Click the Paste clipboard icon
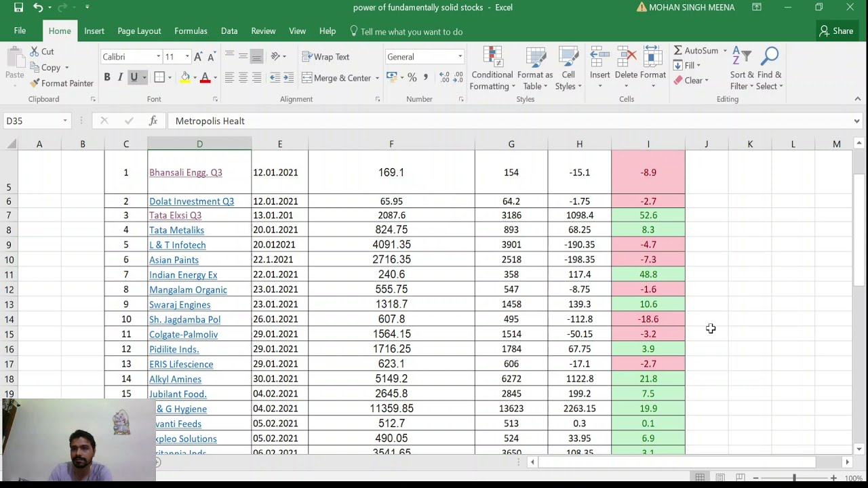Viewport: 868px width, 488px height. [x=14, y=57]
